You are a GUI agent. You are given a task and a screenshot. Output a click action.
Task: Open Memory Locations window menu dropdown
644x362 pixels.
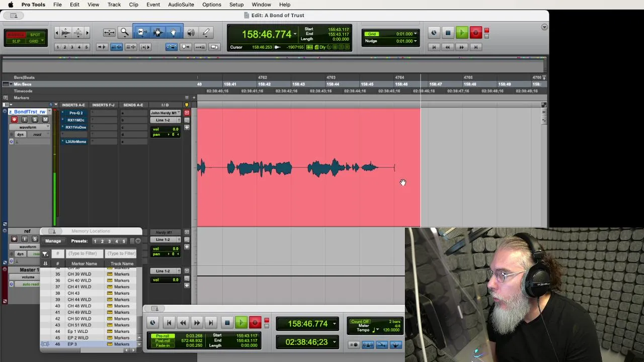coord(138,241)
